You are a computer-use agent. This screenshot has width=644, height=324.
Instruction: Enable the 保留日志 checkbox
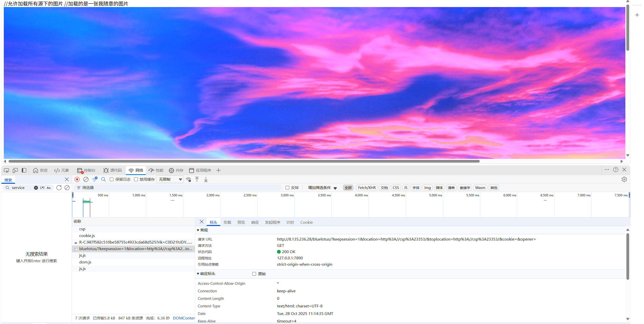tap(111, 179)
